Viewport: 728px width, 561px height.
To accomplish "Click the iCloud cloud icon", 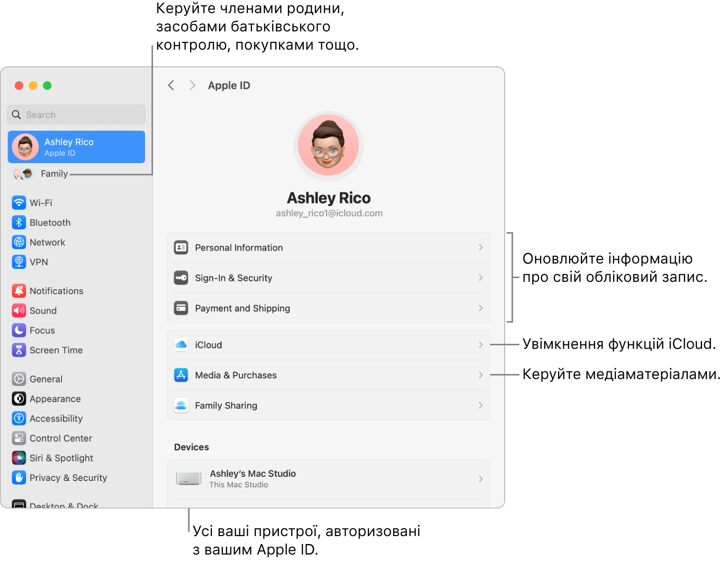I will (181, 345).
